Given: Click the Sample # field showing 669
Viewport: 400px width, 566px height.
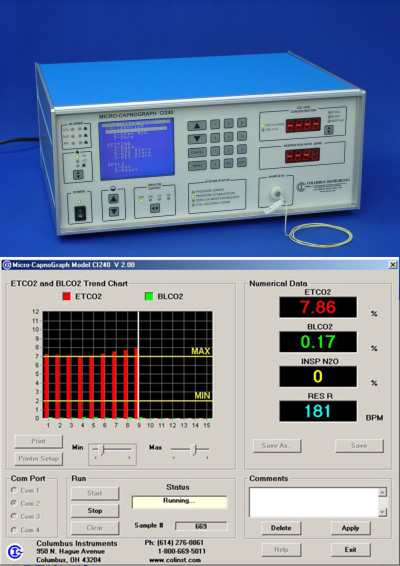Looking at the screenshot, I should 201,526.
